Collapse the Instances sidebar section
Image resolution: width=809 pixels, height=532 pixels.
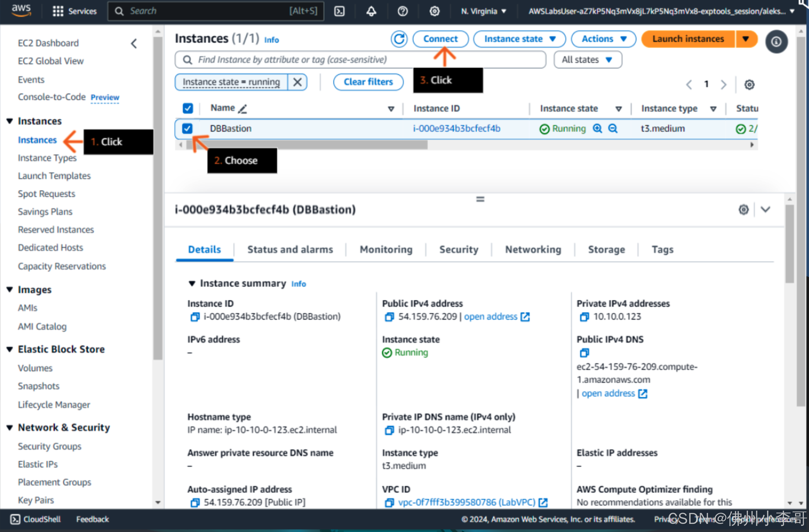[x=9, y=121]
